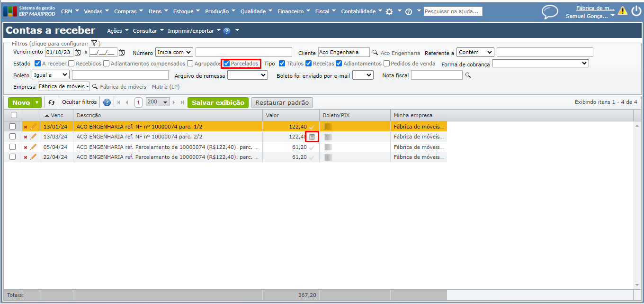644x304 pixels.
Task: Open calendar for Vencimento start date
Action: pos(78,53)
